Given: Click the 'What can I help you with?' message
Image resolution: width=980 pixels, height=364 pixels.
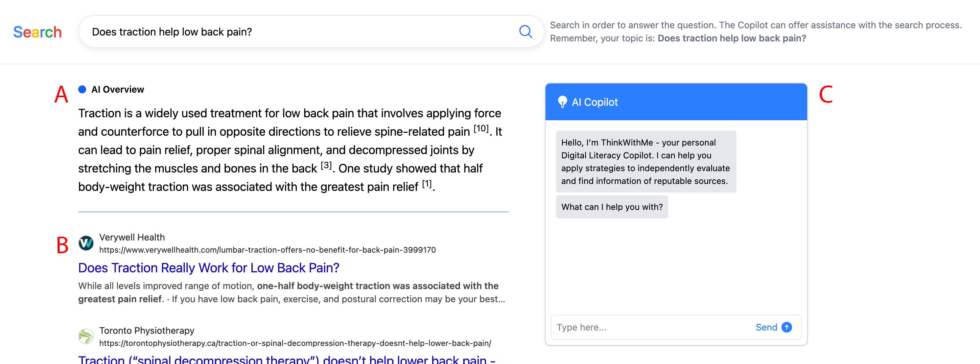Looking at the screenshot, I should 611,207.
